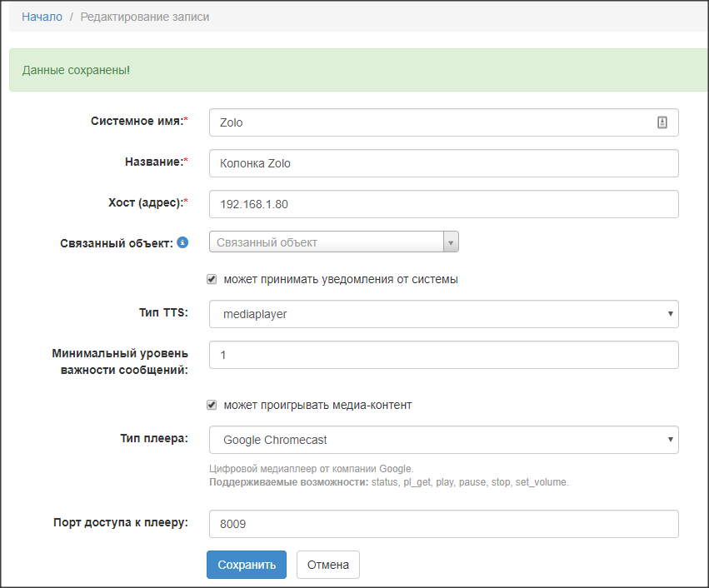Viewport: 709px width, 588px height.
Task: Untick "может проигрывать медиа-контент" checkbox
Action: (x=212, y=405)
